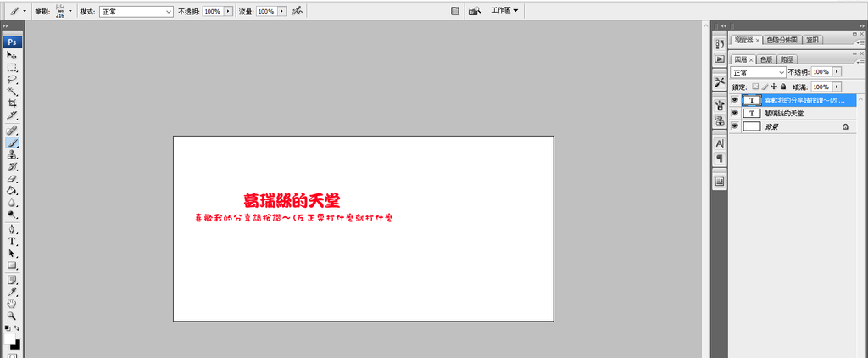Select the Paint Bucket tool
The width and height of the screenshot is (868, 358).
coord(12,191)
